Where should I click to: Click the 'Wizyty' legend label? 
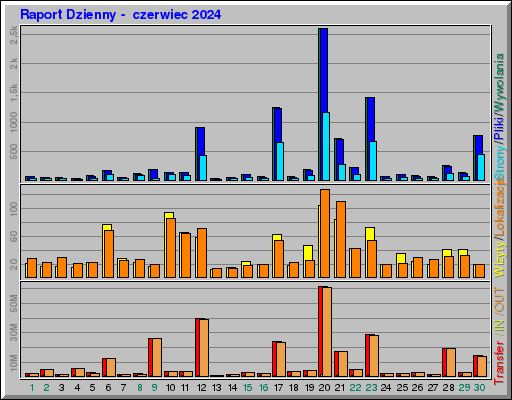(x=500, y=258)
